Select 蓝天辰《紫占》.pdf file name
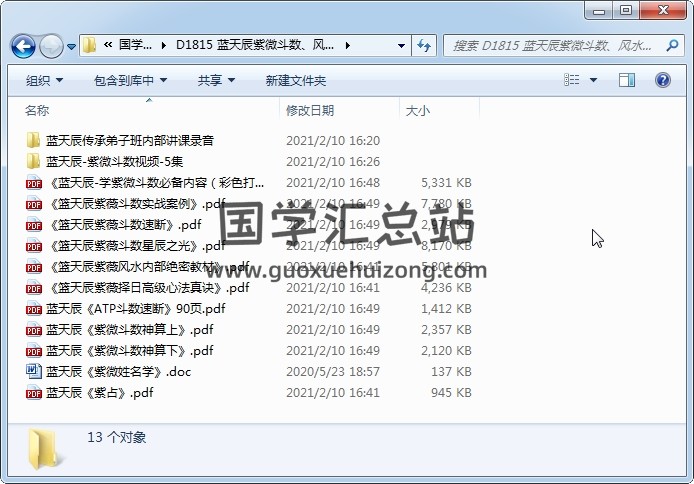The image size is (694, 484). (100, 393)
